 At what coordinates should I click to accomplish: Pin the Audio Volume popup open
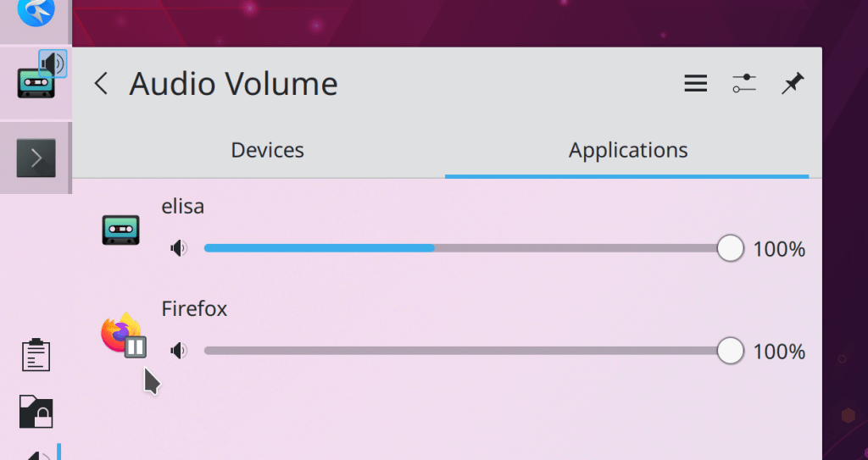pyautogui.click(x=793, y=83)
